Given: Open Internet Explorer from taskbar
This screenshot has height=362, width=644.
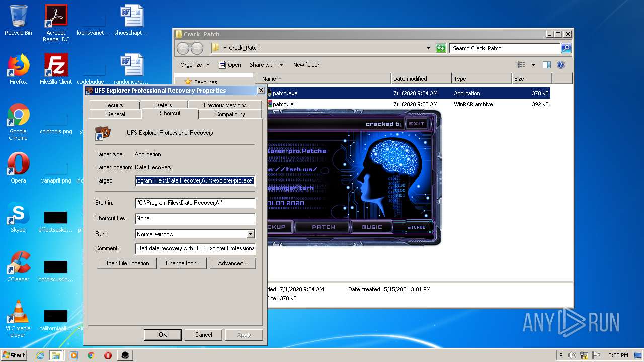Looking at the screenshot, I should click(40, 355).
